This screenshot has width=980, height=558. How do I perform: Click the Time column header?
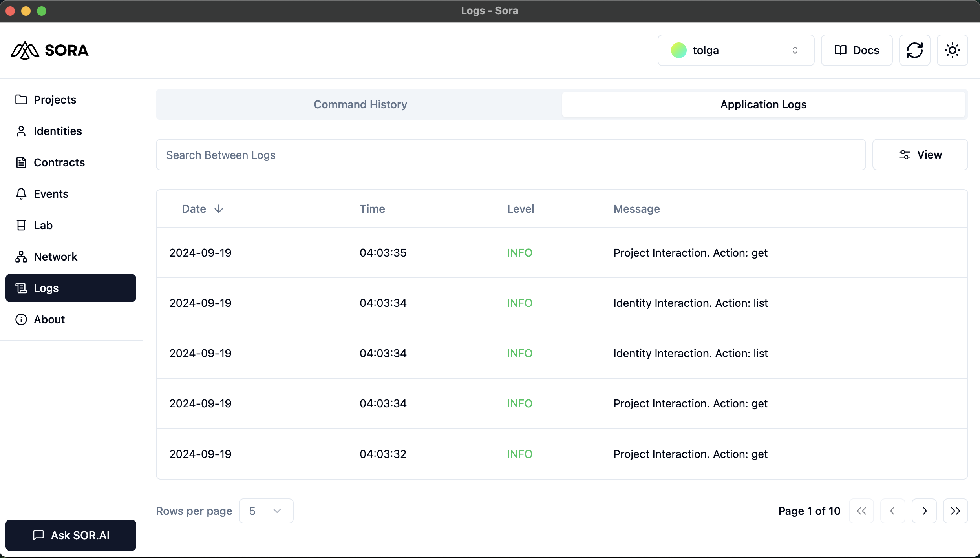[x=372, y=209]
